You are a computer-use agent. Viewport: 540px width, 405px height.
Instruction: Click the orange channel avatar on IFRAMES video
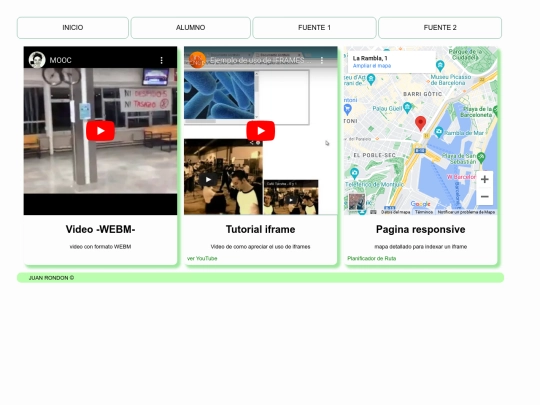tap(197, 60)
